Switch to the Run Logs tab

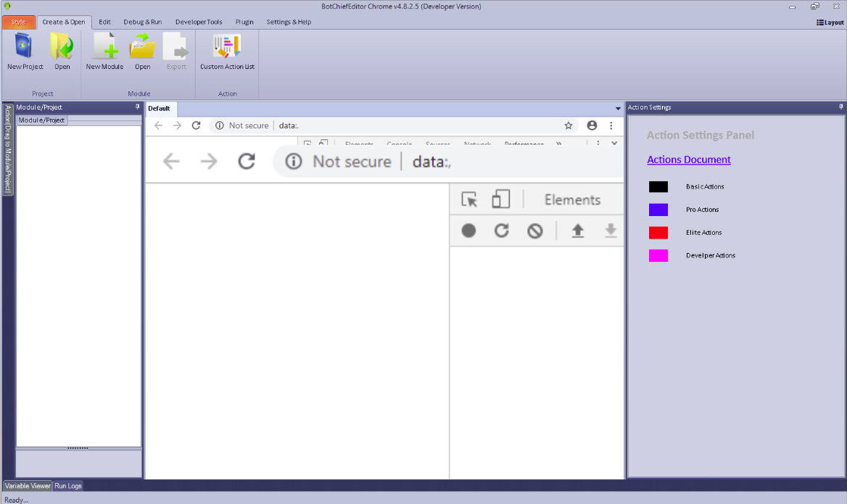(x=68, y=486)
